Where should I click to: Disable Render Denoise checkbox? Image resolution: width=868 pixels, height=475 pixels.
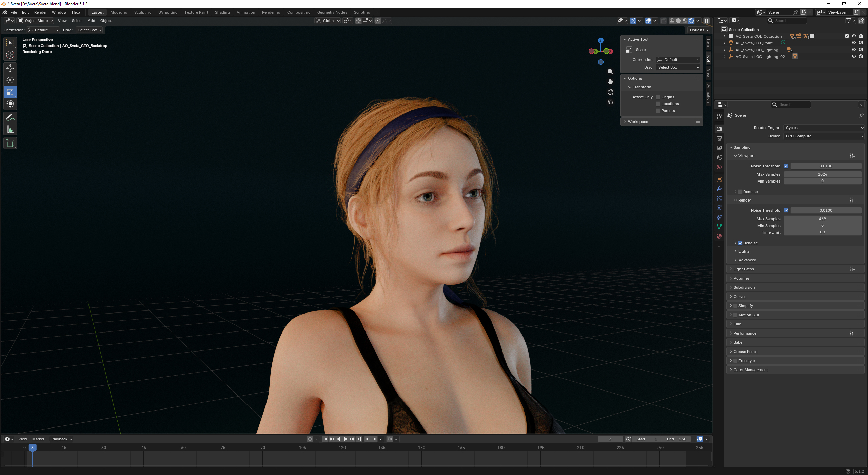[740, 243]
